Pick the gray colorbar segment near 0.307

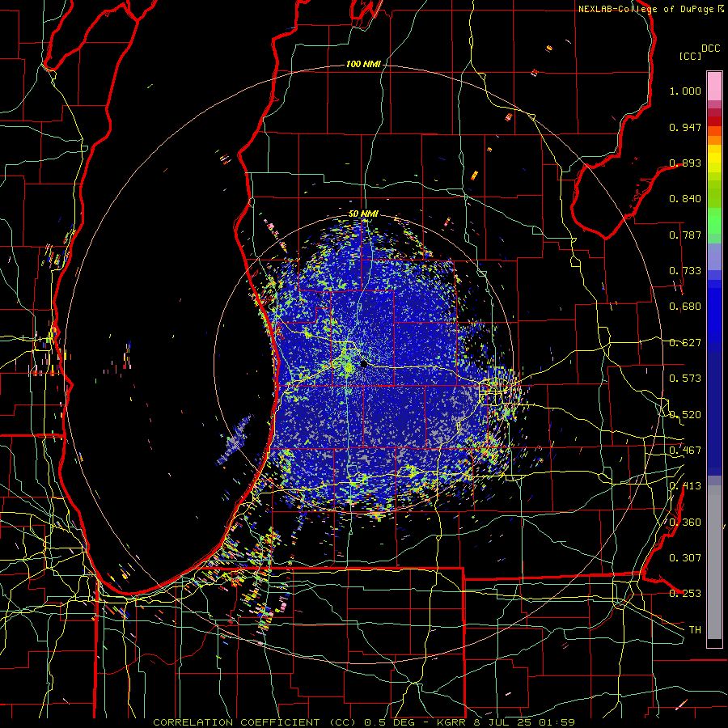[714, 562]
